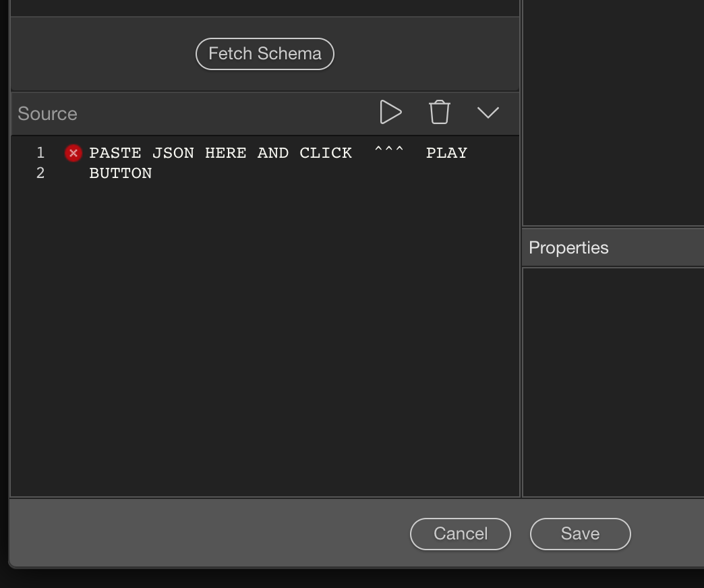Click the red error icon on line 1
The image size is (704, 588).
click(73, 153)
